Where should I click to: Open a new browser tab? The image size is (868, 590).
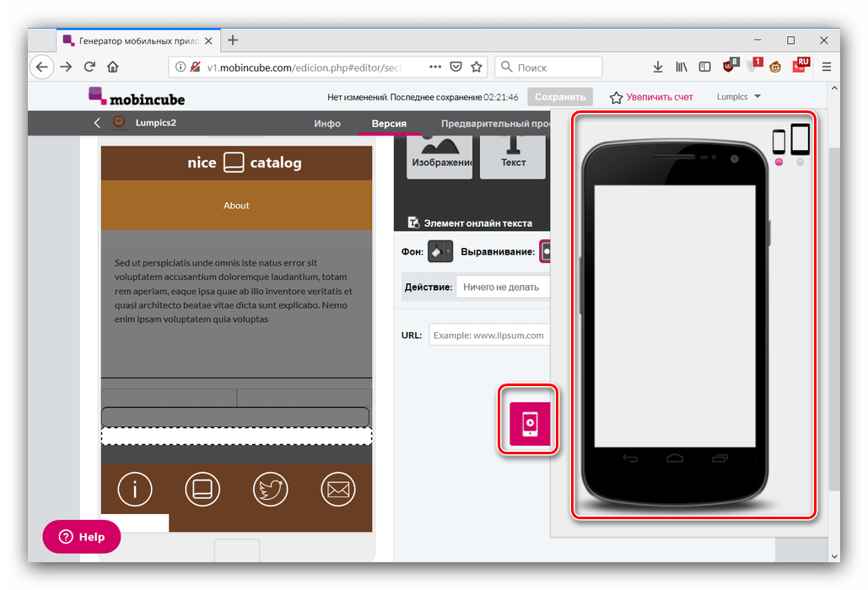pyautogui.click(x=233, y=40)
